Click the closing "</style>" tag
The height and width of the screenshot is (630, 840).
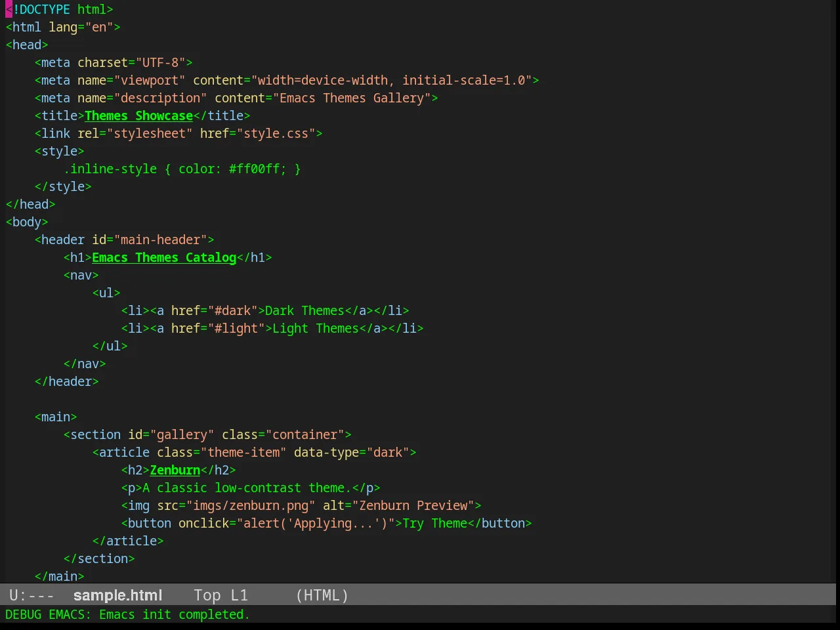pos(63,186)
